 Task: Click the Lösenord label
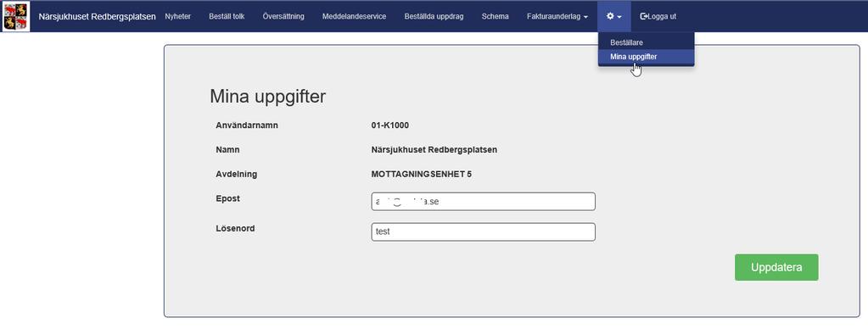(235, 228)
